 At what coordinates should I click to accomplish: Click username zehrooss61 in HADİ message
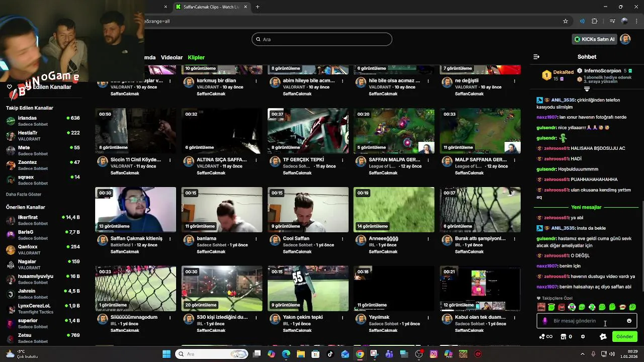point(556,159)
